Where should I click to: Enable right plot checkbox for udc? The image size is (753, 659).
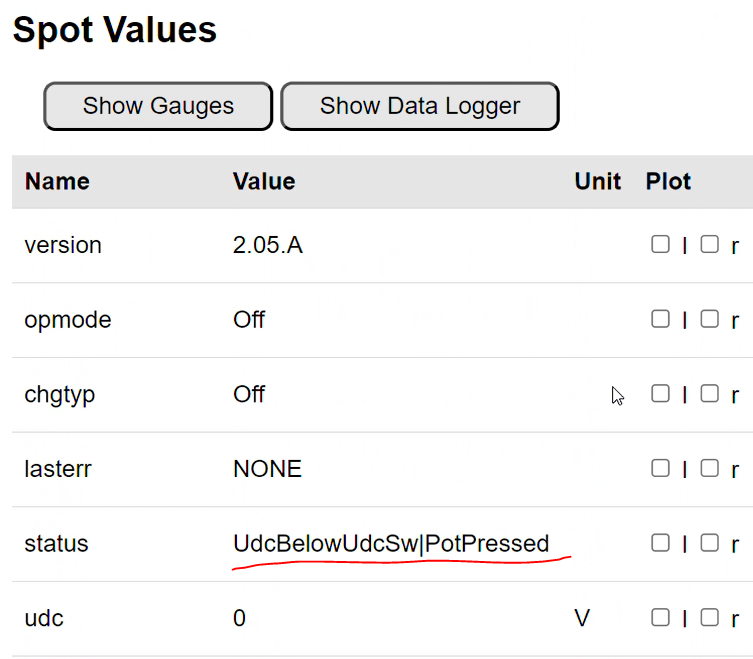[709, 617]
